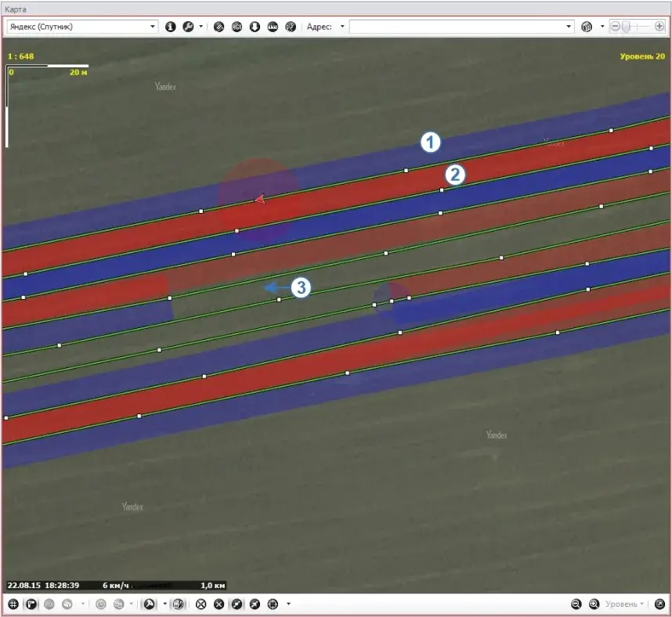Image resolution: width=672 pixels, height=617 pixels.
Task: Click the diagonal-hatched circle icon
Action: click(x=219, y=27)
